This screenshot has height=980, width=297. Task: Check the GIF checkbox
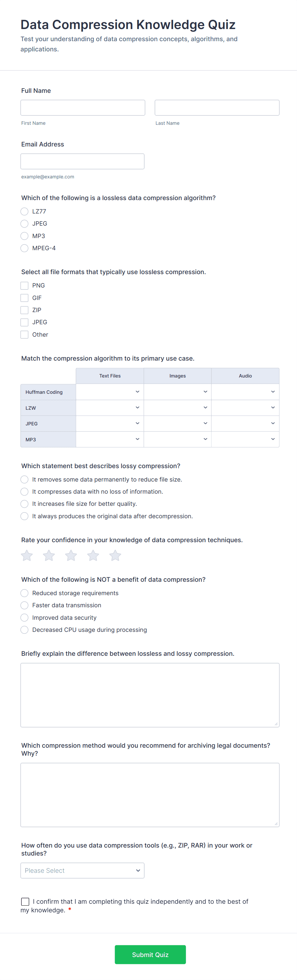24,298
